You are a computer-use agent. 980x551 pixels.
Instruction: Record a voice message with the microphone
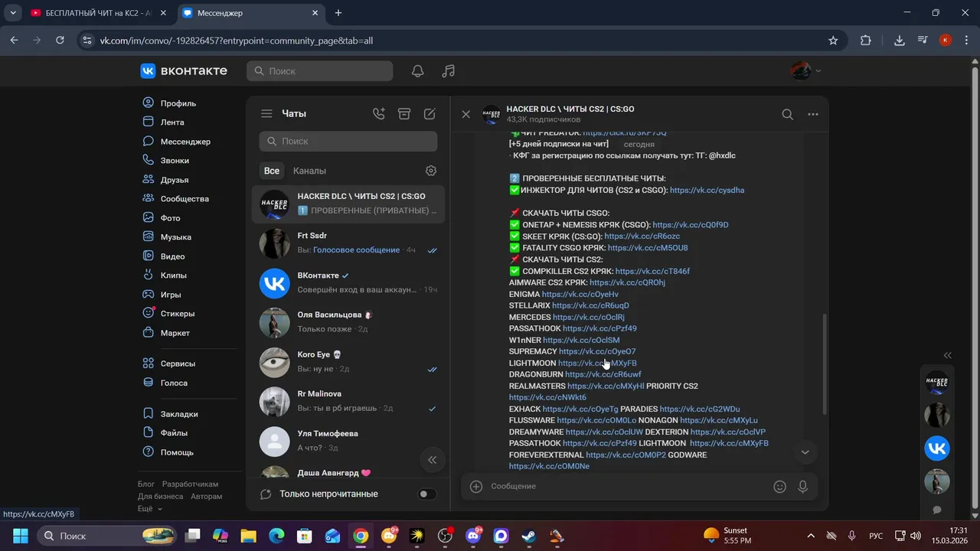point(803,487)
